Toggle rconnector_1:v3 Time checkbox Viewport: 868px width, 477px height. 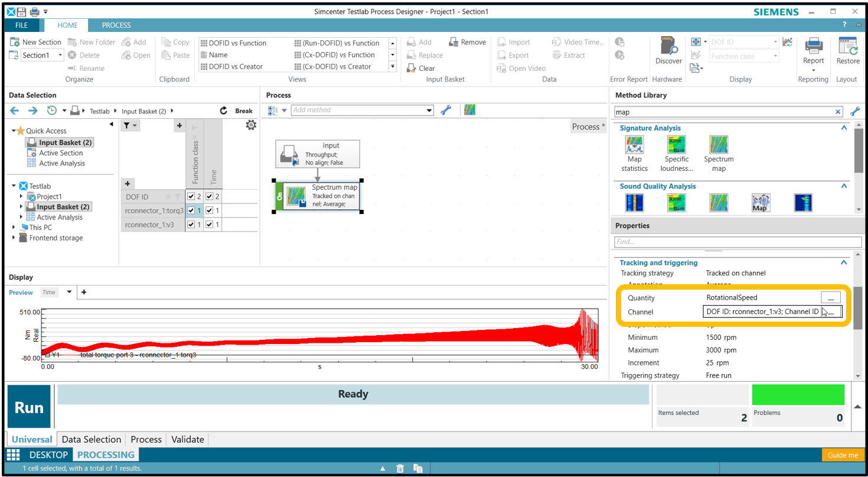click(x=209, y=225)
